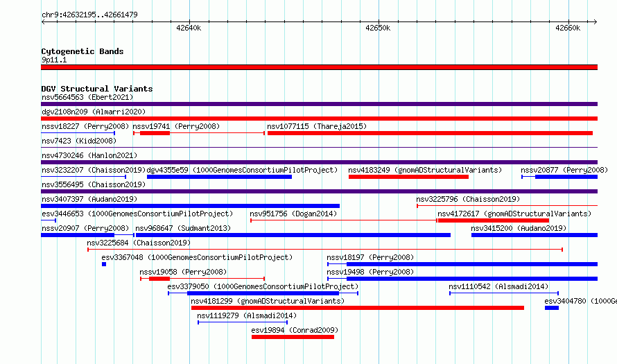The height and width of the screenshot is (364, 617).
Task: Open the nsv4730246 (Hanlon2021) variant
Action: tap(89, 155)
